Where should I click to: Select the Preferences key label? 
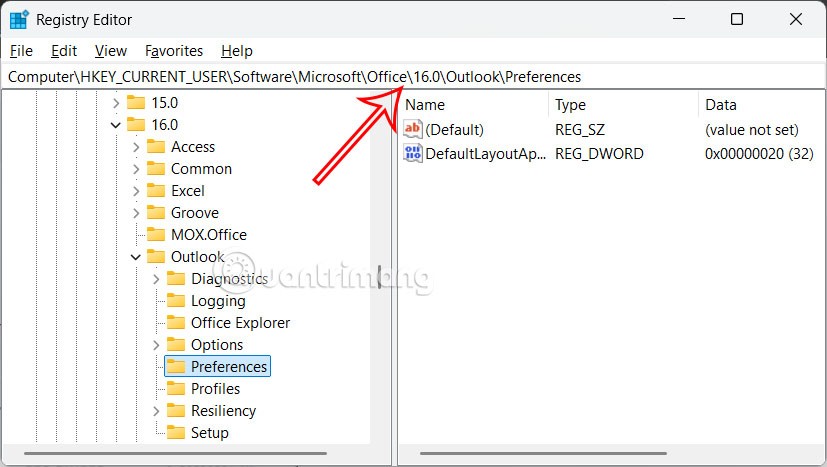click(229, 367)
